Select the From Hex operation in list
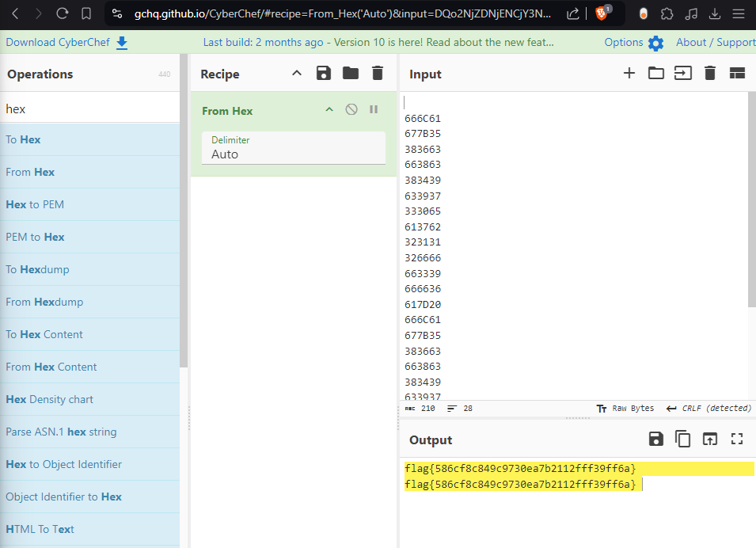Viewport: 756px width, 548px height. pyautogui.click(x=89, y=172)
